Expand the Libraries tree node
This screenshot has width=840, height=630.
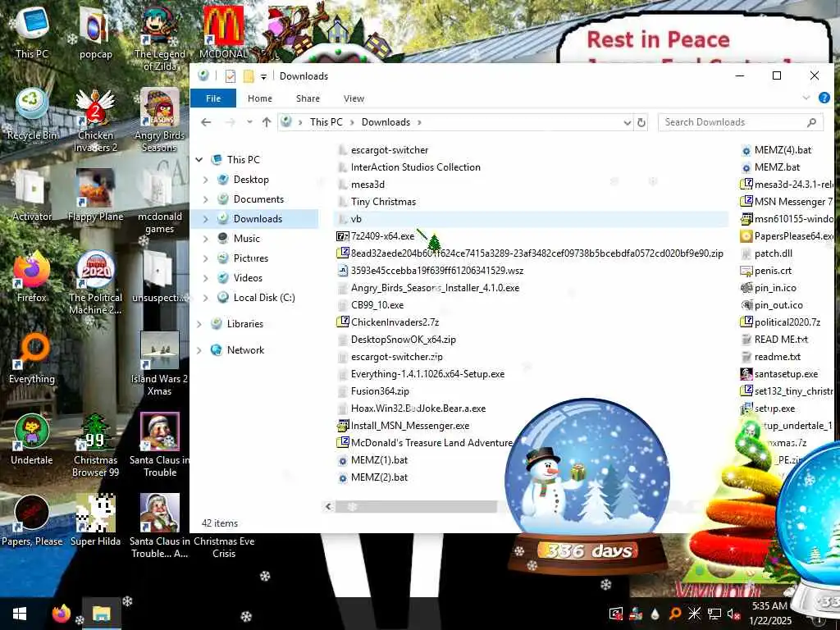(x=199, y=323)
